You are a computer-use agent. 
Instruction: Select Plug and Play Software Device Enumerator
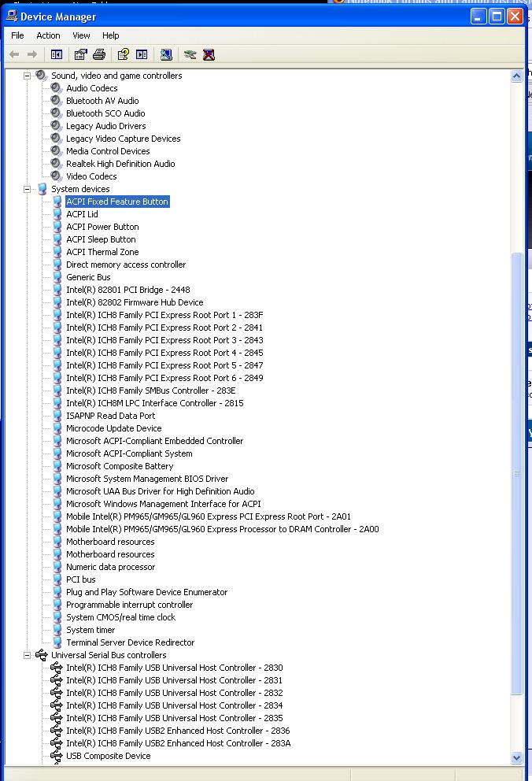pos(147,592)
